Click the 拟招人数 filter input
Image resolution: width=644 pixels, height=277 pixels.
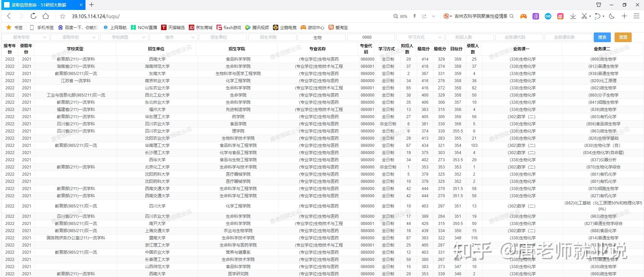[x=470, y=37]
